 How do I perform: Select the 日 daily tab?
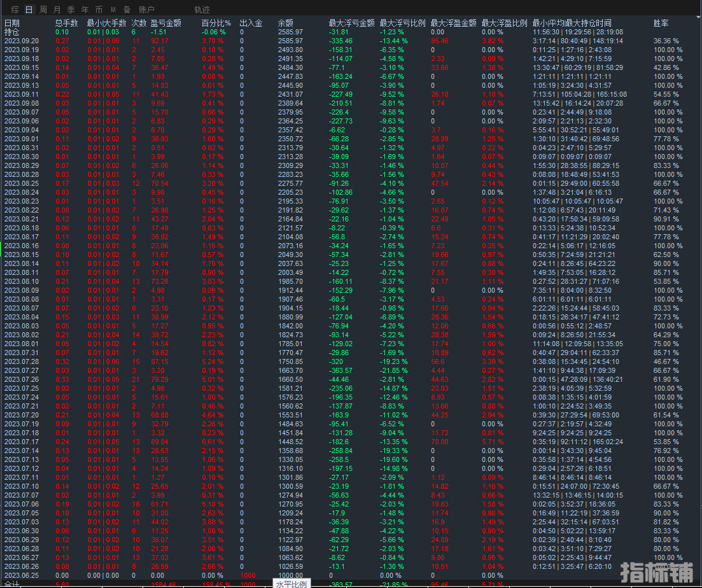click(x=29, y=10)
